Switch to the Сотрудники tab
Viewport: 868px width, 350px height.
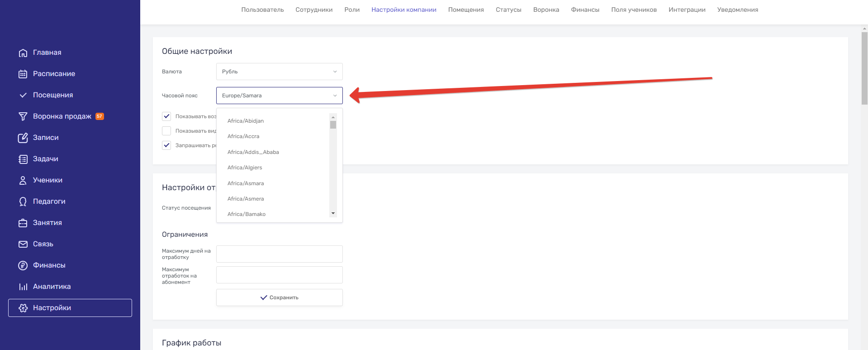(314, 10)
